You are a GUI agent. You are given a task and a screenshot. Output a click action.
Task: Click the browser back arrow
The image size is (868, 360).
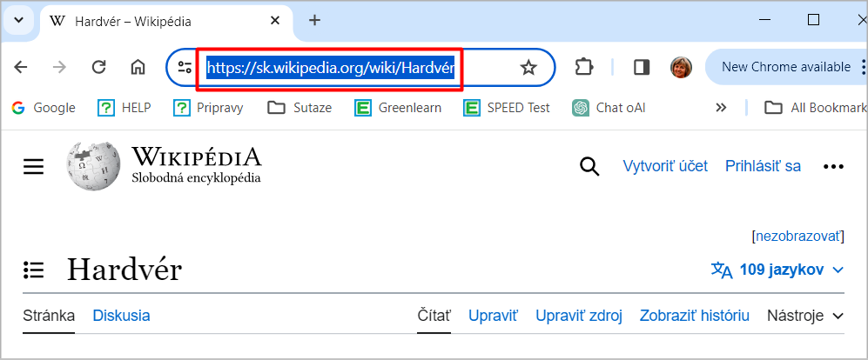point(21,68)
